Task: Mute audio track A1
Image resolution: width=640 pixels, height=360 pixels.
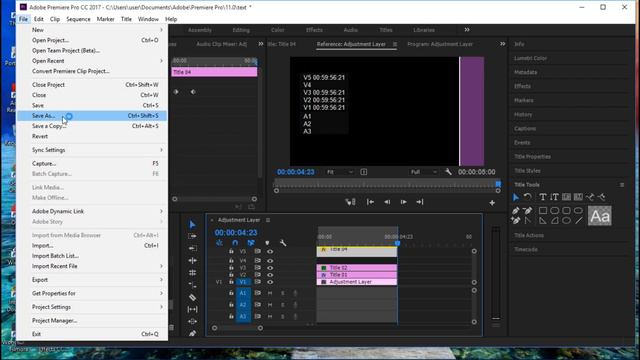Action: (270, 293)
